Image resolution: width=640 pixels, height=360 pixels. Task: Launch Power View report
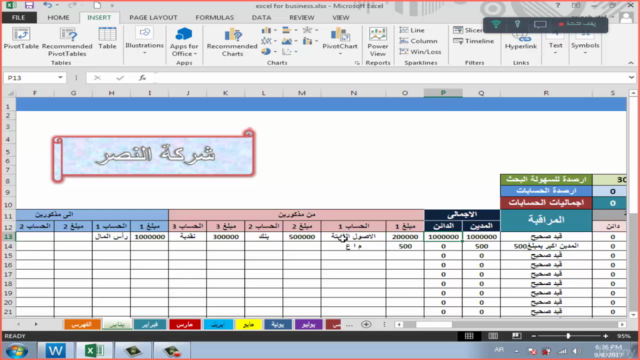[x=378, y=42]
